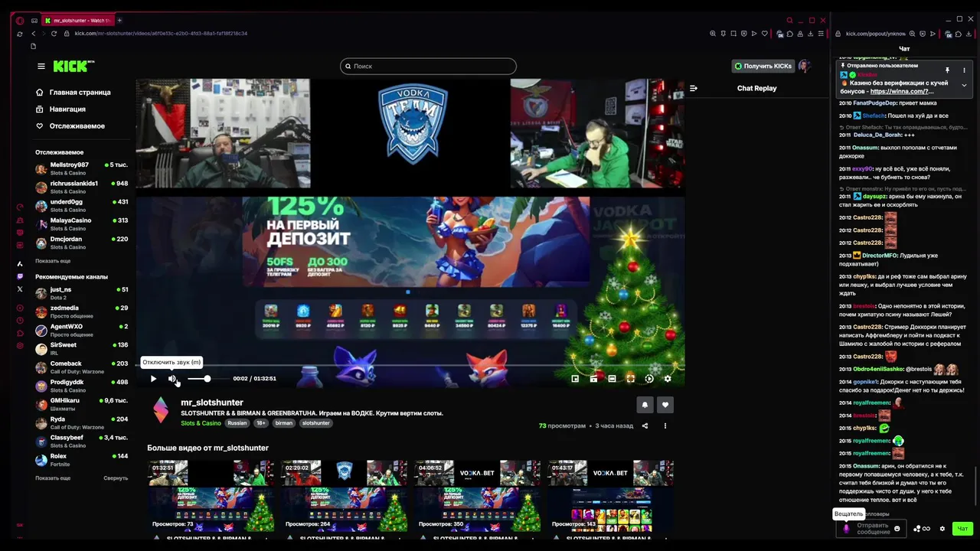The height and width of the screenshot is (551, 980).
Task: Open winna.com link in pinned message
Action: tap(902, 92)
